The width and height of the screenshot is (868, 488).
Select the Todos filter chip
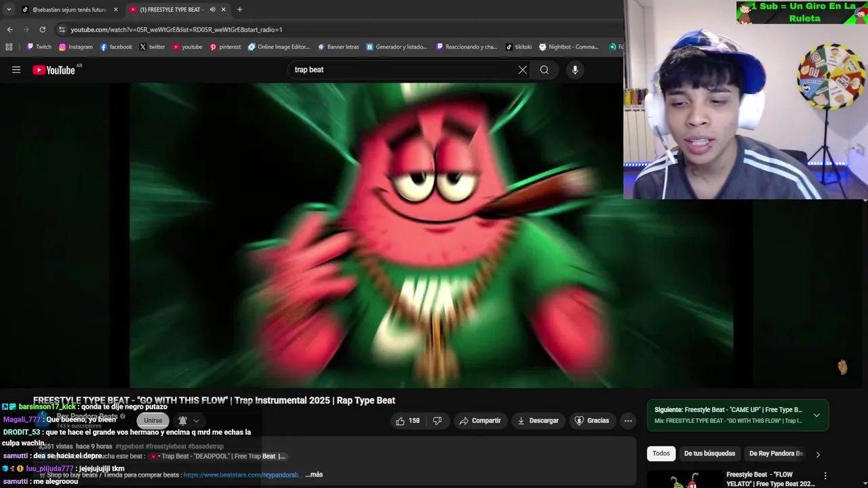point(661,453)
